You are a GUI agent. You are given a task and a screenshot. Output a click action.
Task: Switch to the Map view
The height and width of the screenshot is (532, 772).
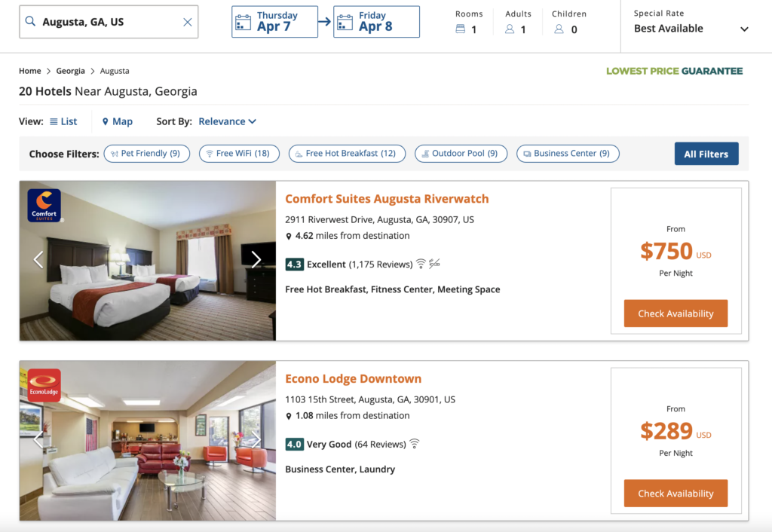pos(117,121)
